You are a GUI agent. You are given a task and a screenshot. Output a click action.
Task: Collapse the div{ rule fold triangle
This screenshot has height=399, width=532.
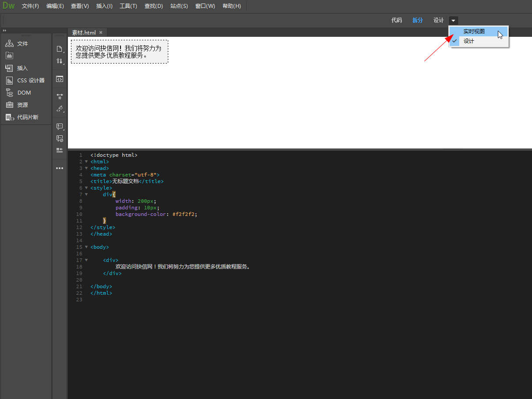[x=86, y=194]
